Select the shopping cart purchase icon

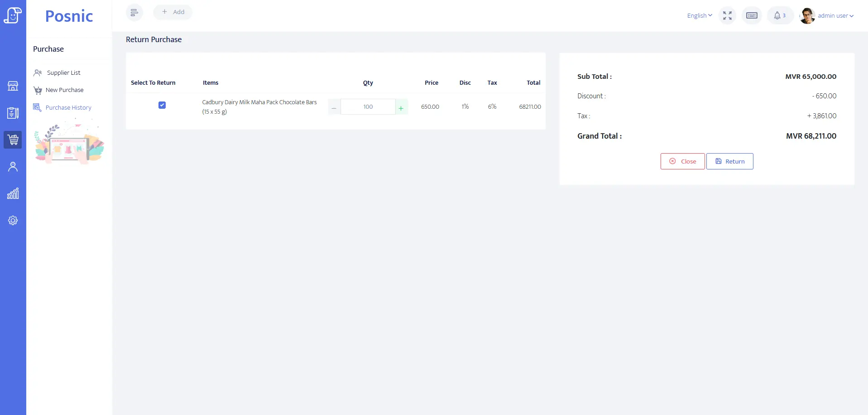coord(13,140)
